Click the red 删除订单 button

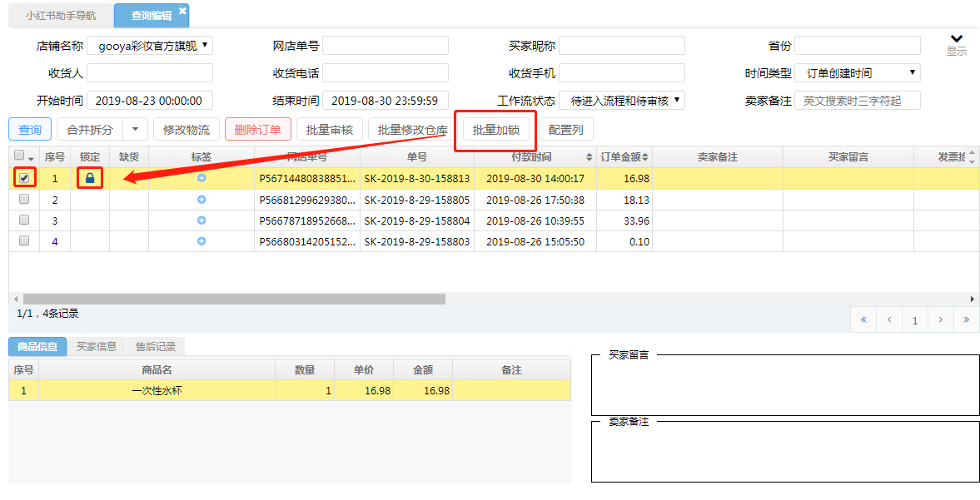258,130
